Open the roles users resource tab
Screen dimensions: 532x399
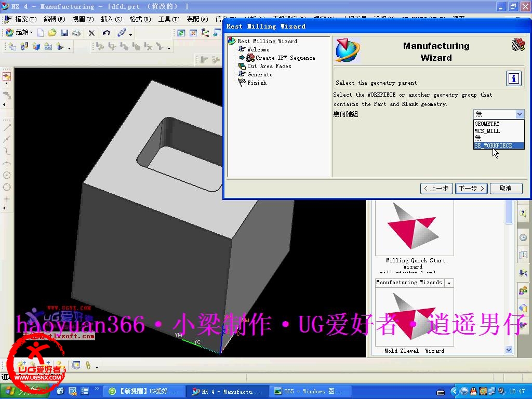523,290
